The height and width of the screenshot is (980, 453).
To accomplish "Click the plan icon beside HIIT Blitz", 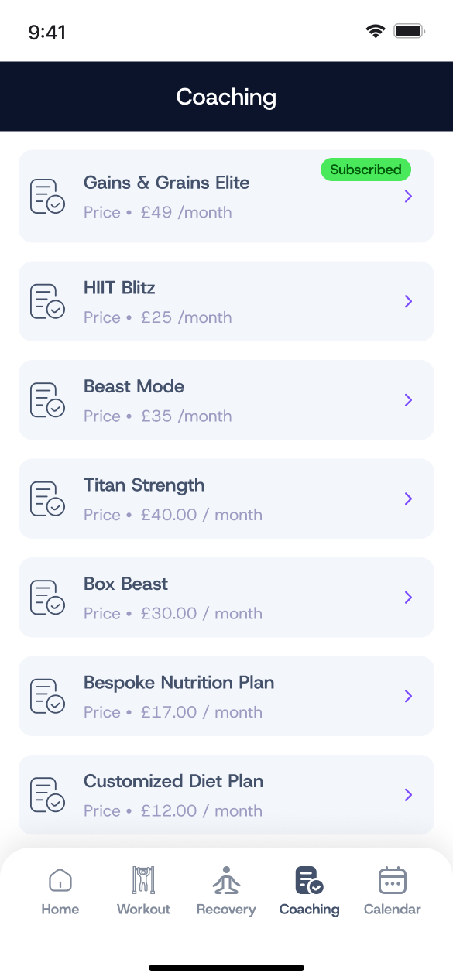I will point(47,302).
